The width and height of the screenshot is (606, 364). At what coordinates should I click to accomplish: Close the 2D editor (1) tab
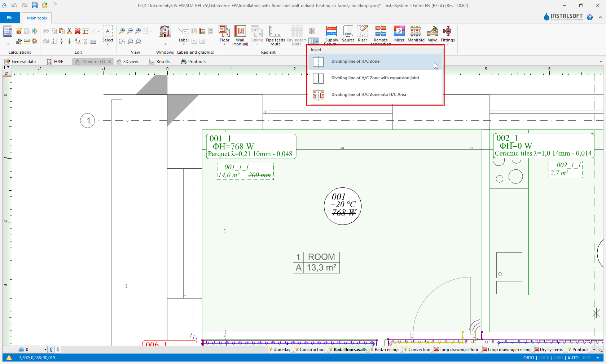110,62
